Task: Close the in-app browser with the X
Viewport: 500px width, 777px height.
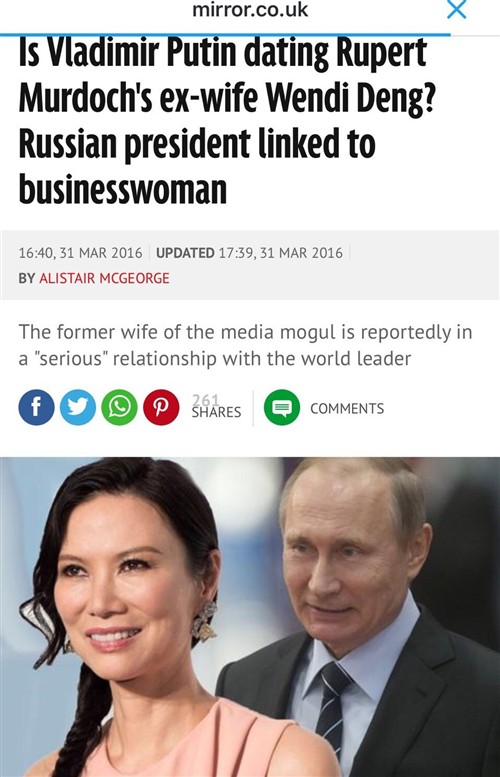Action: click(456, 9)
